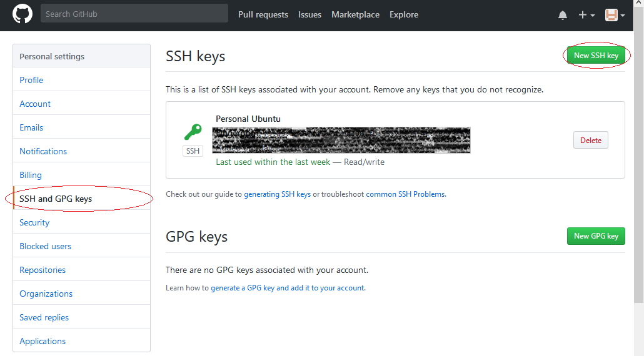Screen dimensions: 644x356
Task: Open Applications settings
Action: (82, 341)
